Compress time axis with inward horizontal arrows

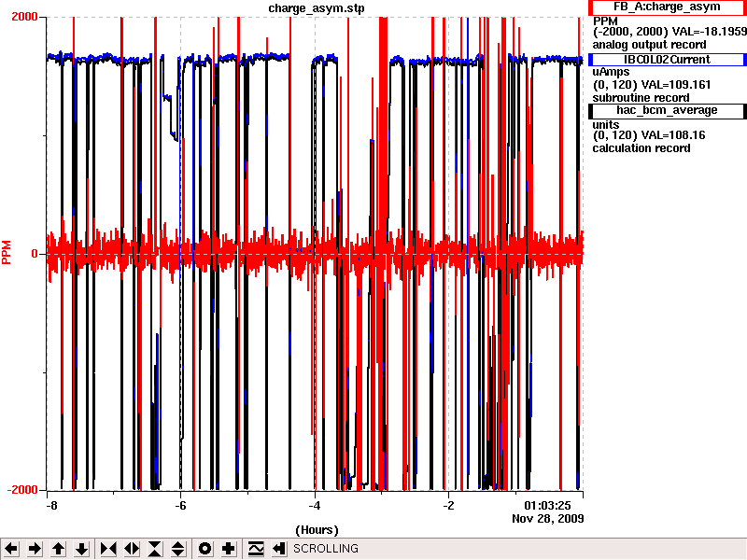pos(108,549)
